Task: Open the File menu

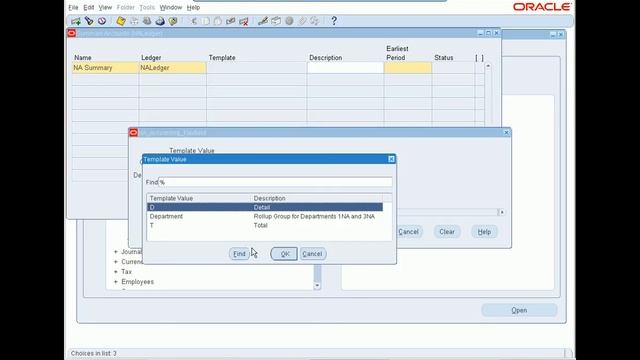Action: [73, 7]
